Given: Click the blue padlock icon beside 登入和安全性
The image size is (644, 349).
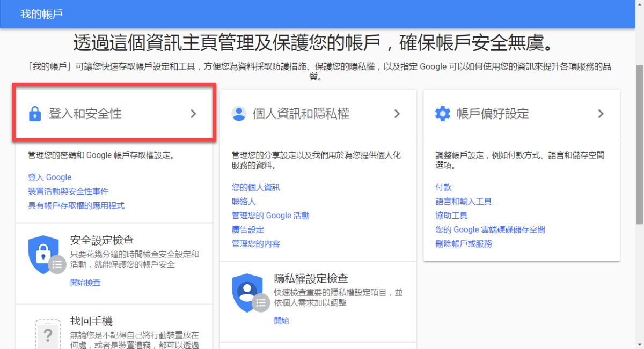Looking at the screenshot, I should click(x=35, y=114).
